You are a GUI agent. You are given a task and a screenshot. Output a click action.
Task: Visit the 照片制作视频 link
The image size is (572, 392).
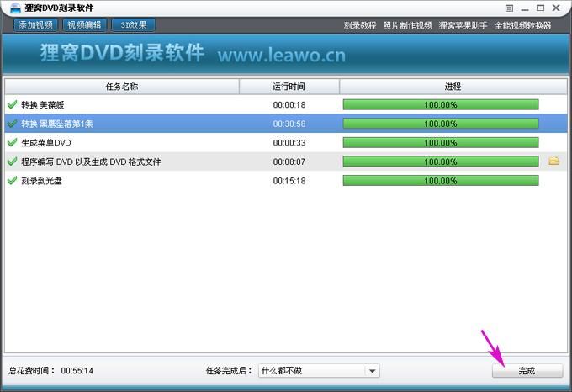tap(407, 26)
